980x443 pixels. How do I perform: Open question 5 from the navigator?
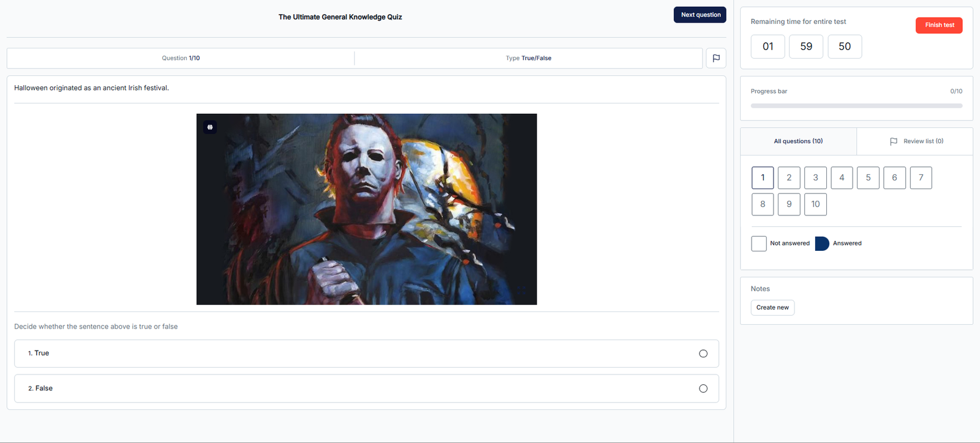[868, 178]
